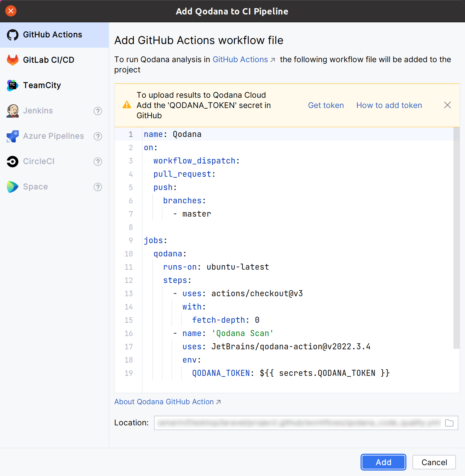Click the yellow warning triangle icon
The image size is (465, 476).
click(127, 105)
